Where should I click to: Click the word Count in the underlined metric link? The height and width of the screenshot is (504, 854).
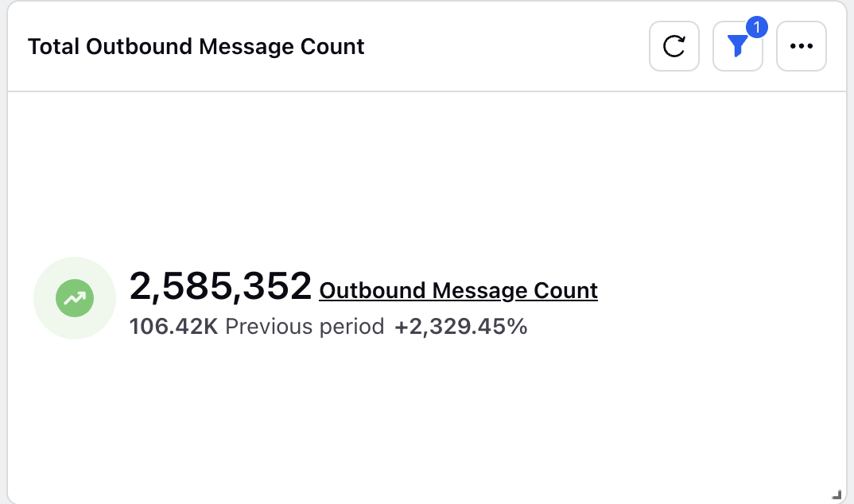pos(565,291)
